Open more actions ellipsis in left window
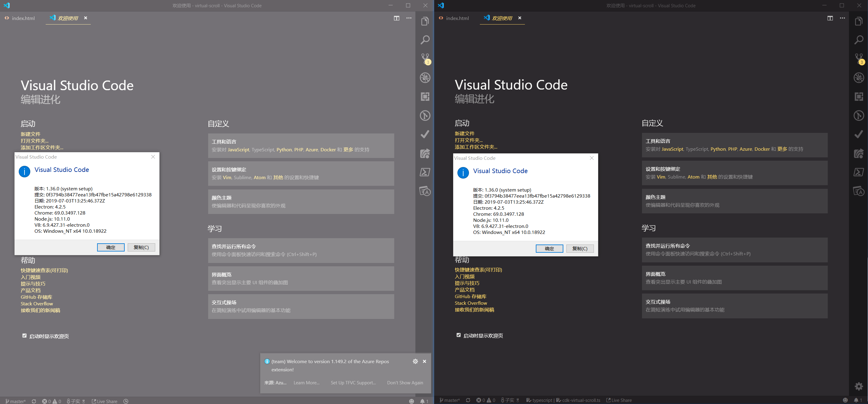This screenshot has height=404, width=868. [x=409, y=18]
